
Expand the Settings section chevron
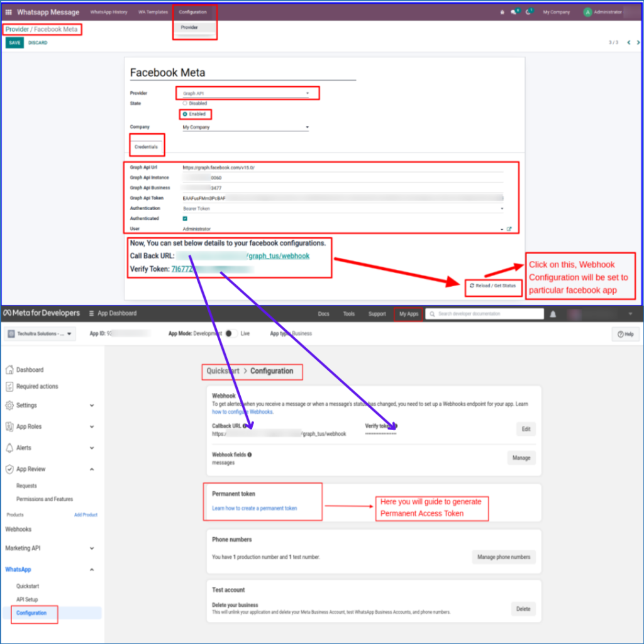(92, 406)
